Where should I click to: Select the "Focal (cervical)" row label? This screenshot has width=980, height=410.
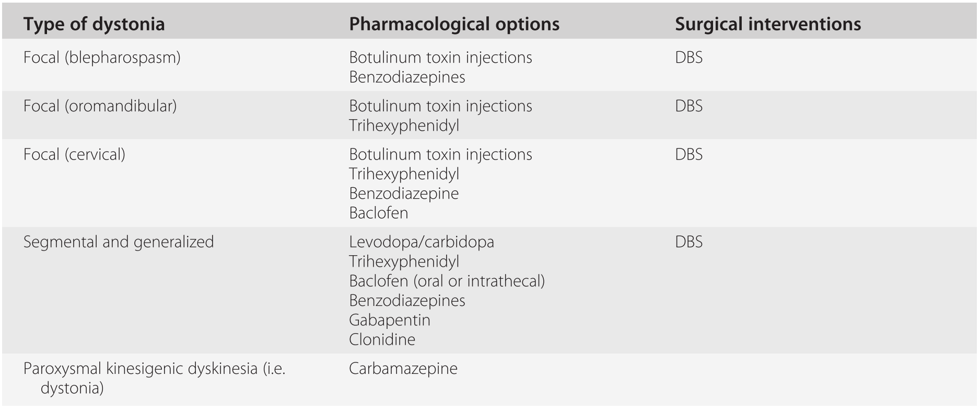74,155
